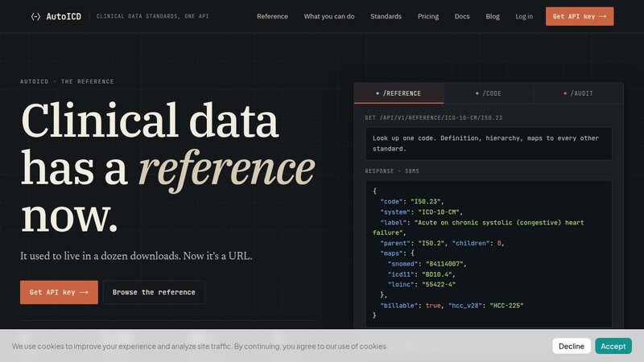Select the /REFERENCE tab
The height and width of the screenshot is (362, 644).
click(398, 93)
